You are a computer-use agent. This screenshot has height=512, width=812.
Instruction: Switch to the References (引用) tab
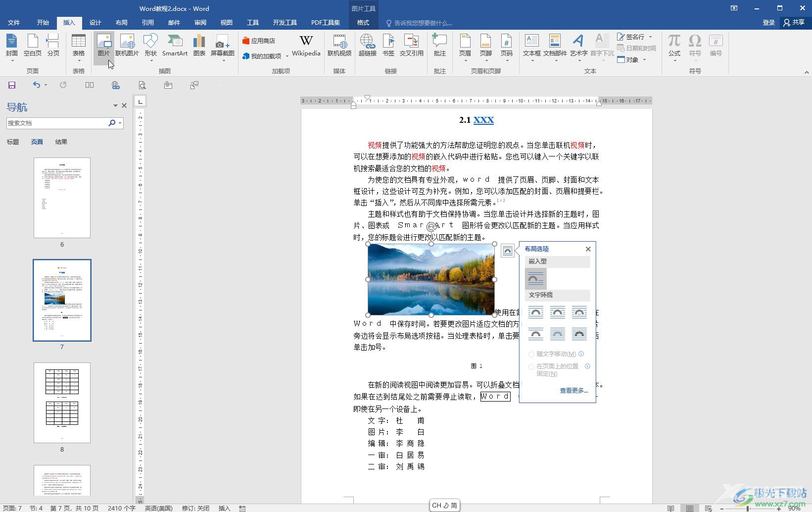[148, 23]
